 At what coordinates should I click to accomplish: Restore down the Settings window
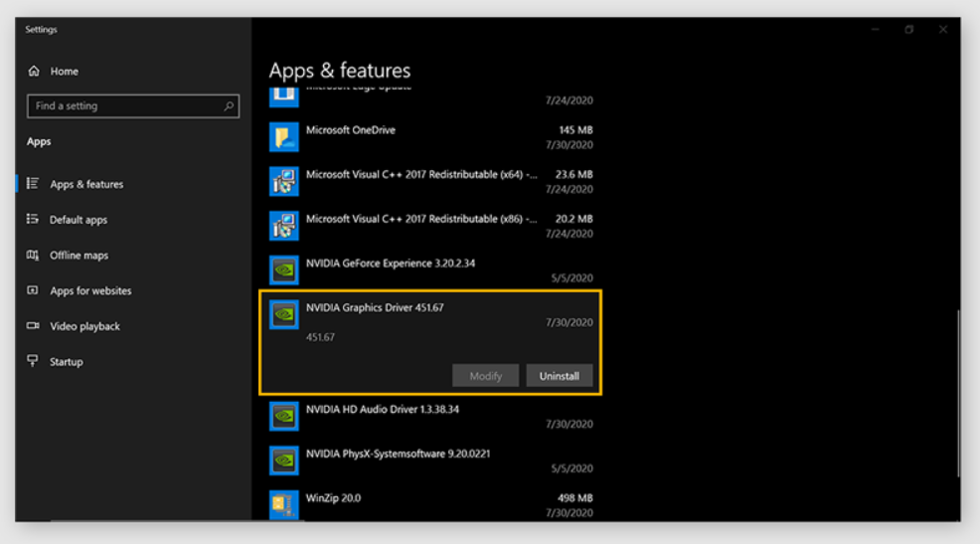[x=908, y=30]
